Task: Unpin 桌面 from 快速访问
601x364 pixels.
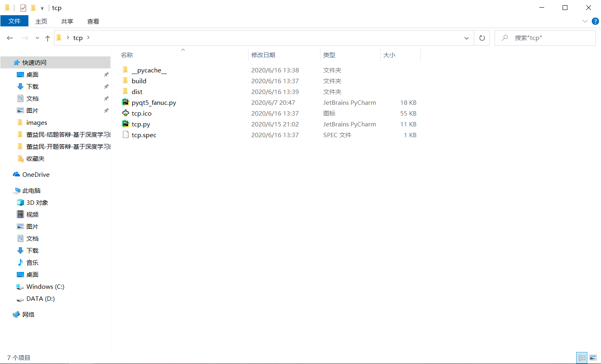Action: (106, 74)
